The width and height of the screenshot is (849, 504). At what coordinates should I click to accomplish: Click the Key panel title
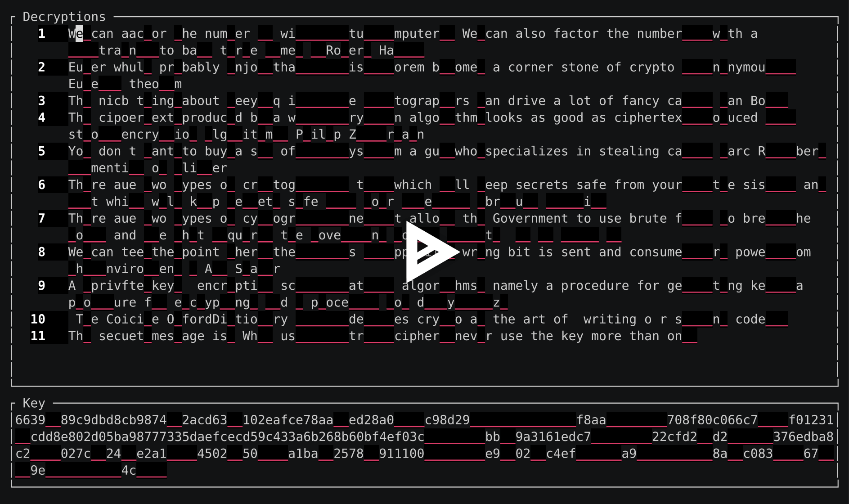point(33,403)
